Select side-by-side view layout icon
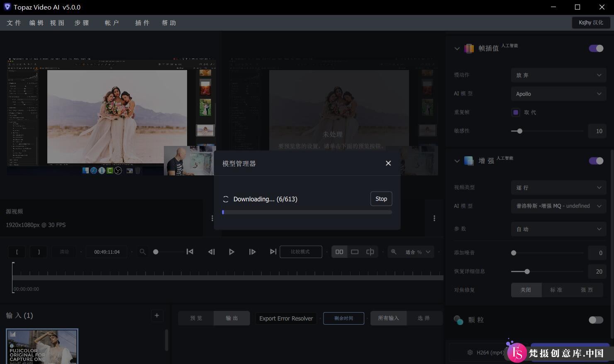 (339, 252)
